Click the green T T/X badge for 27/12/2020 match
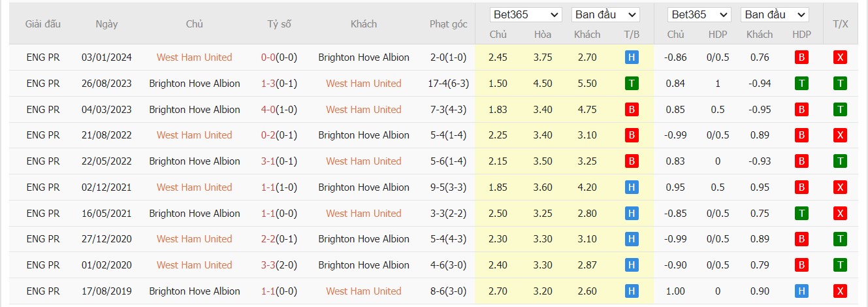The width and height of the screenshot is (868, 307). pos(841,239)
